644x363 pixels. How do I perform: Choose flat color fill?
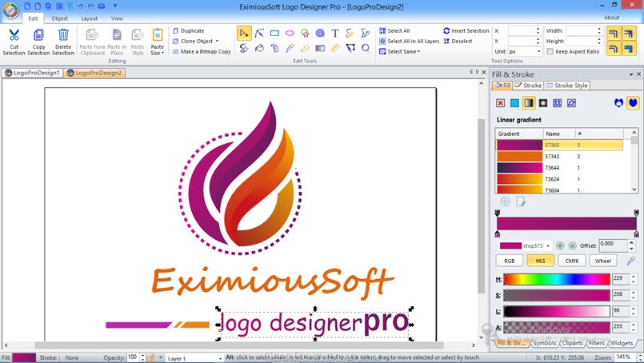(514, 103)
